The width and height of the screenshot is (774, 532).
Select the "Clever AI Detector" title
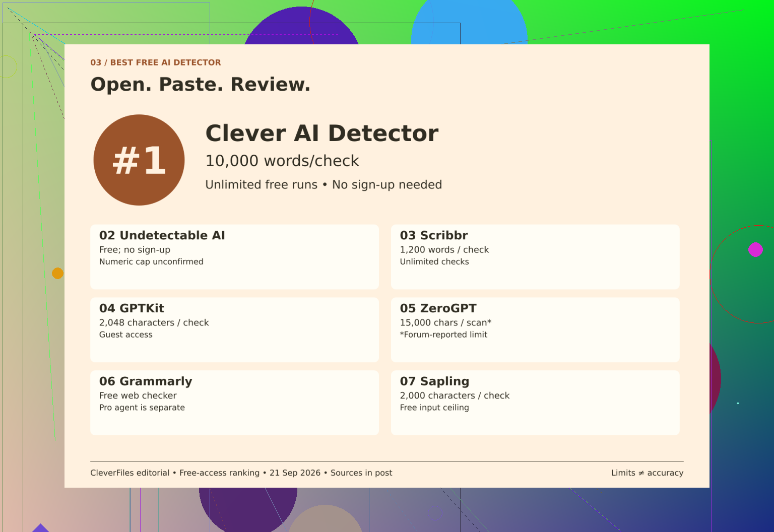pos(322,134)
